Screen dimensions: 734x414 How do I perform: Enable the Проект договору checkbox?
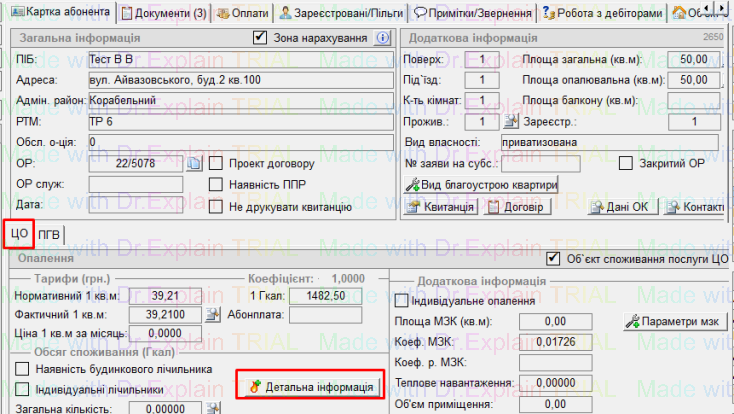[215, 164]
